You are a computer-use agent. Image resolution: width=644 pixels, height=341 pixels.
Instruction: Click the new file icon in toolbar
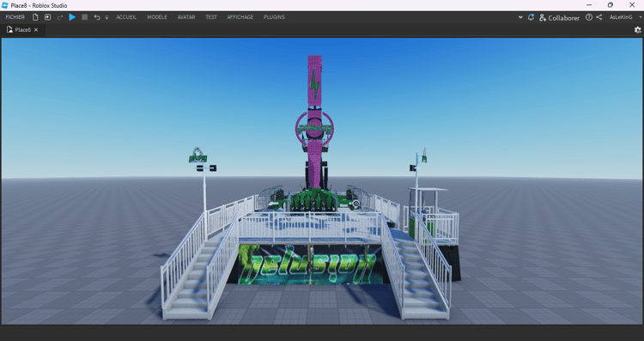pyautogui.click(x=35, y=17)
